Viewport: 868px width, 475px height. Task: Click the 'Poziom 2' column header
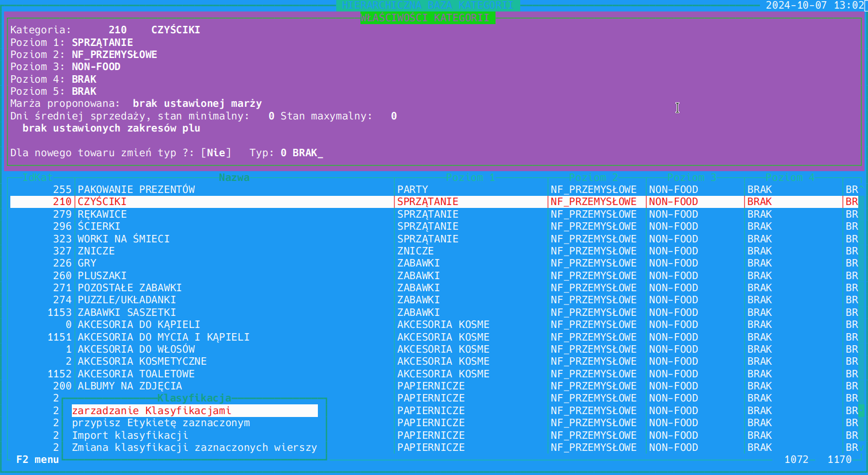(594, 177)
